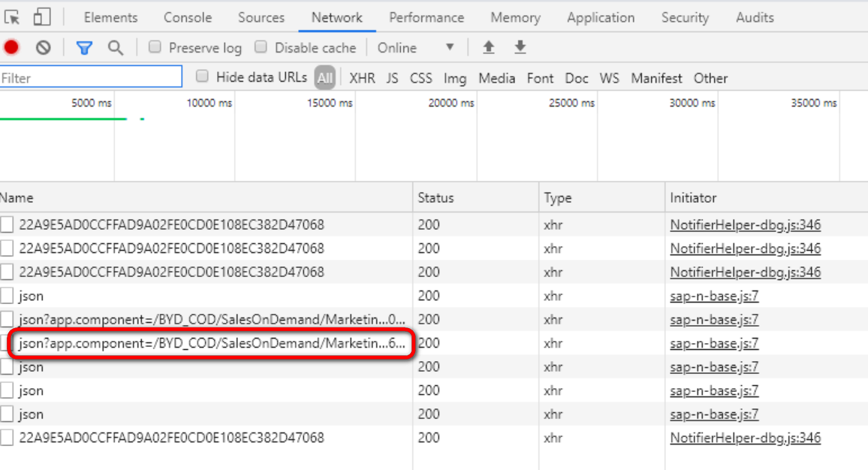Select the highlighted json request row

(210, 343)
